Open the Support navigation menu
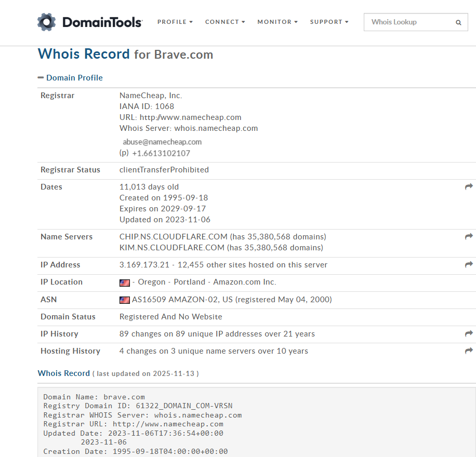Image resolution: width=476 pixels, height=457 pixels. point(329,22)
